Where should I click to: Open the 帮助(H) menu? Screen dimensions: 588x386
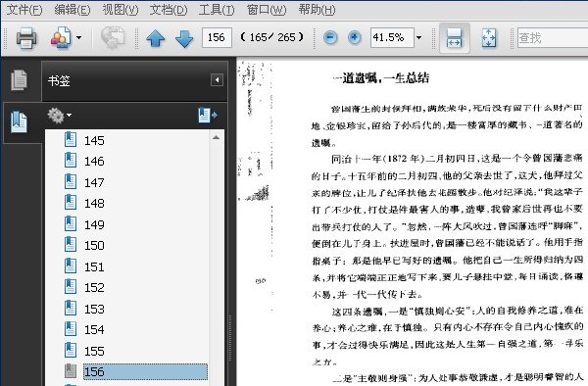coord(317,10)
